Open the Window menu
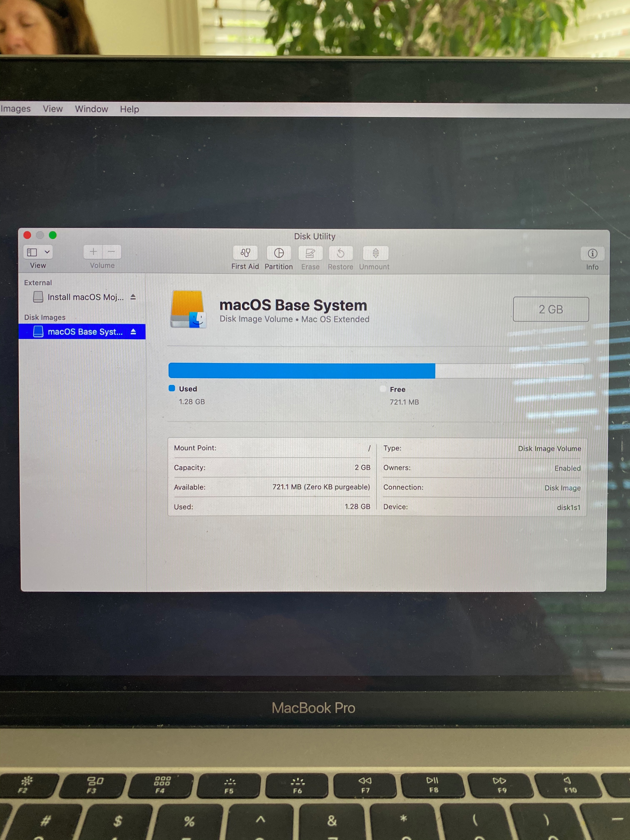630x840 pixels. [x=91, y=109]
